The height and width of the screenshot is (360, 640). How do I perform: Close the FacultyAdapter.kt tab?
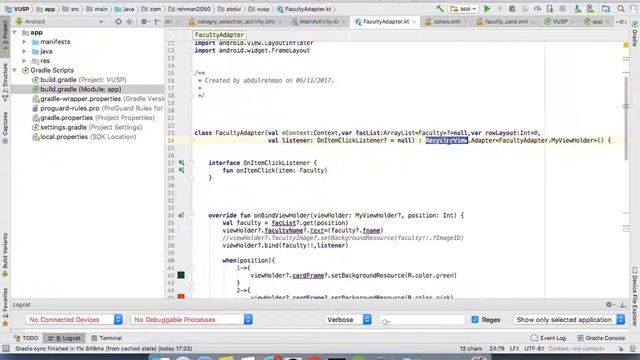[x=414, y=22]
